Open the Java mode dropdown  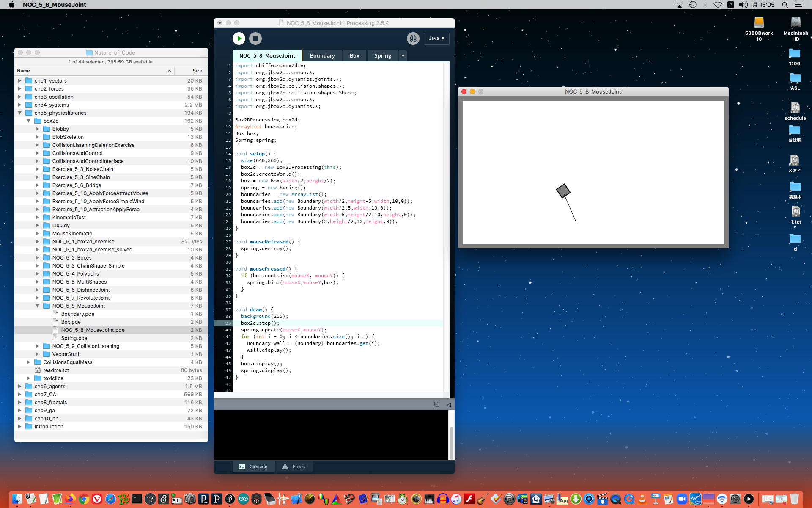coord(436,39)
